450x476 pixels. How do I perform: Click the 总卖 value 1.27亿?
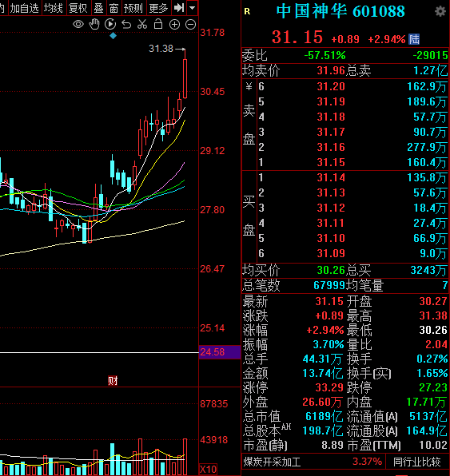pyautogui.click(x=431, y=71)
